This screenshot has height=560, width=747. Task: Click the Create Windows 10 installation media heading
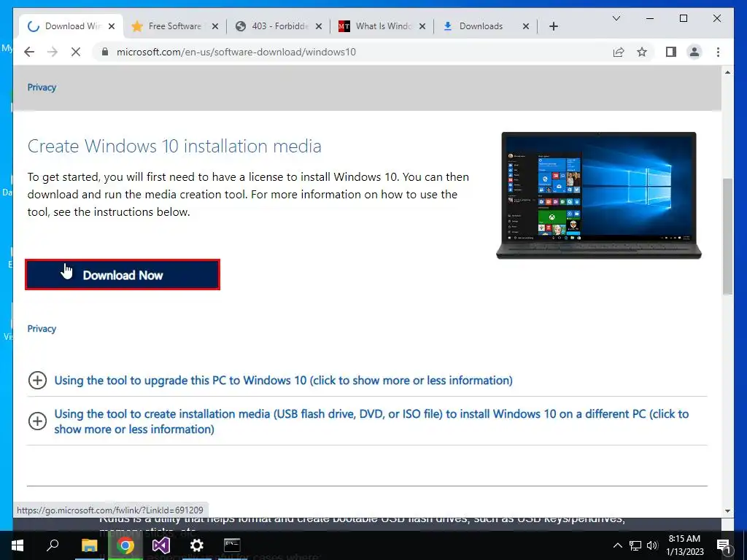pyautogui.click(x=174, y=146)
